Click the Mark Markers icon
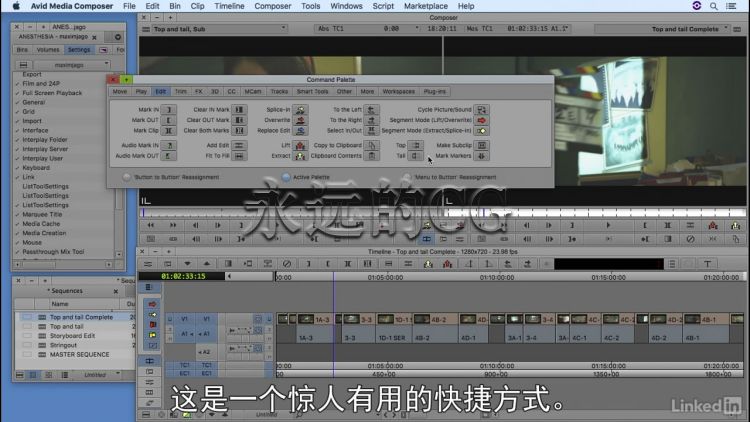The width and height of the screenshot is (750, 422). 481,155
